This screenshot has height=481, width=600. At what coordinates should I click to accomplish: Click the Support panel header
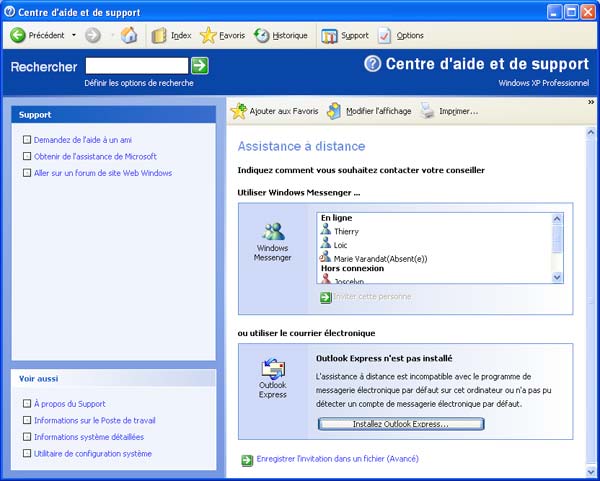(x=114, y=115)
